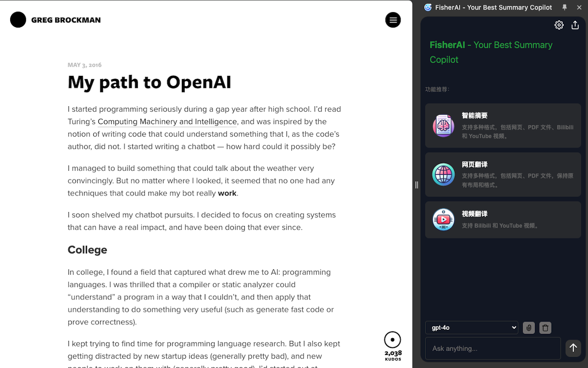Pin the FisherAI side panel
588x368 pixels.
pos(564,7)
